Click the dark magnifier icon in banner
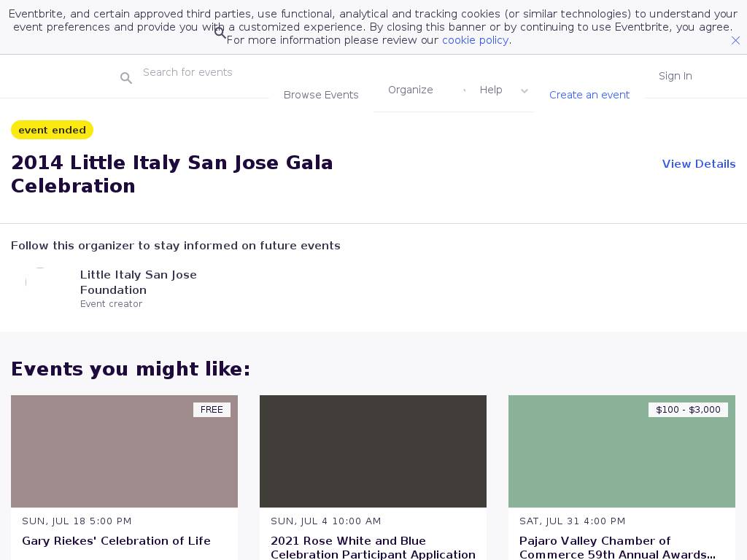 (x=220, y=33)
